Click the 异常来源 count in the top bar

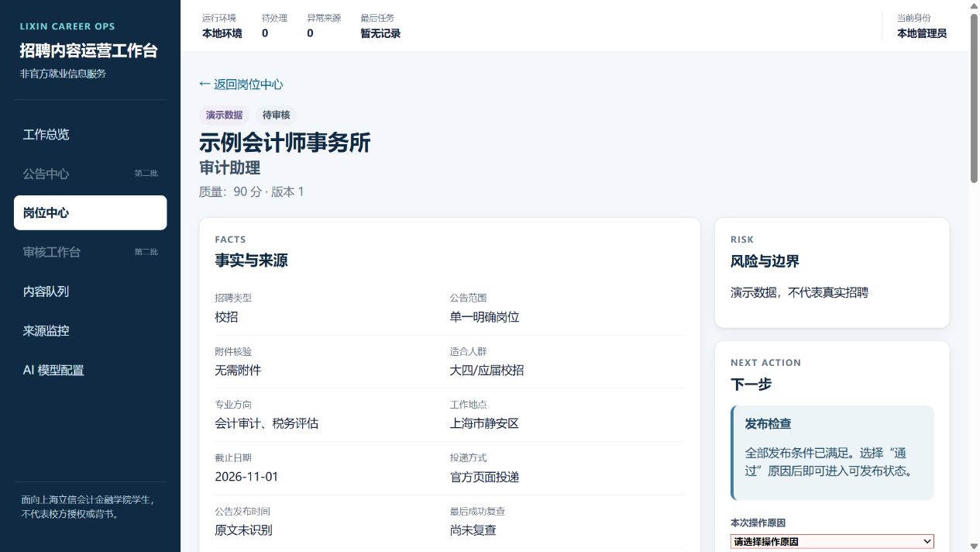310,33
